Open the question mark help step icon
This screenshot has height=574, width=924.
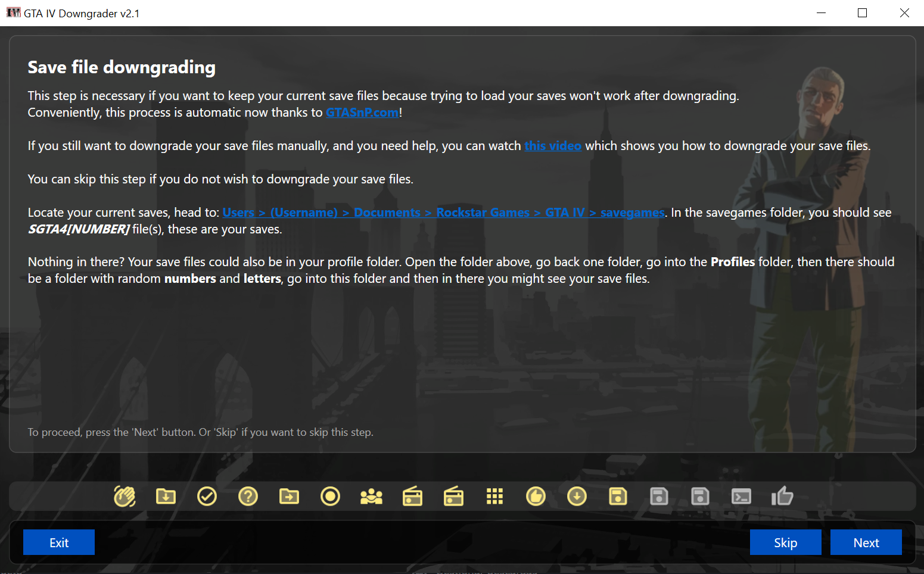[248, 496]
